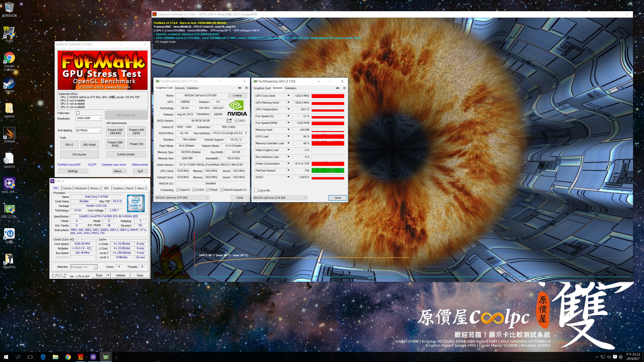The image size is (644, 362).
Task: Click the NVIDIA logo in GPU-Z
Action: coord(237,108)
